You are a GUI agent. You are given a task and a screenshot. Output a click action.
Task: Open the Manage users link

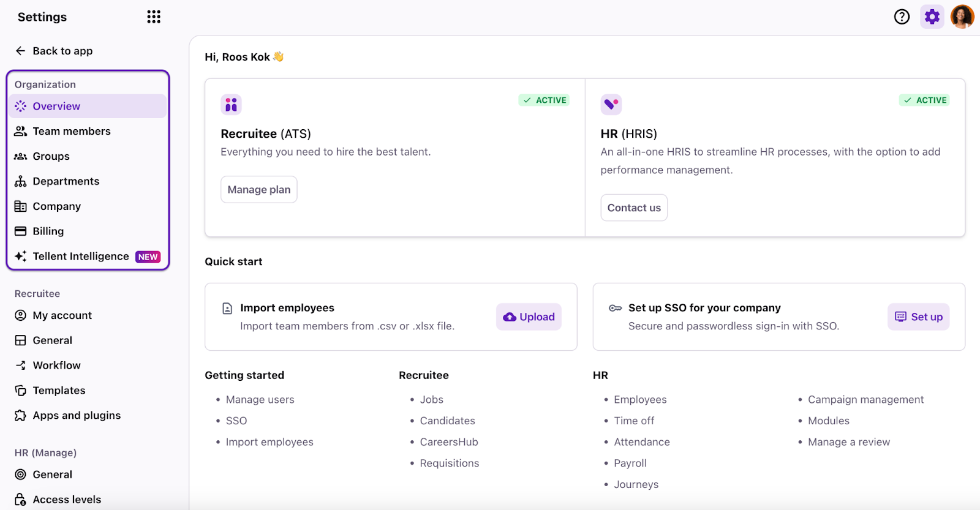tap(260, 400)
